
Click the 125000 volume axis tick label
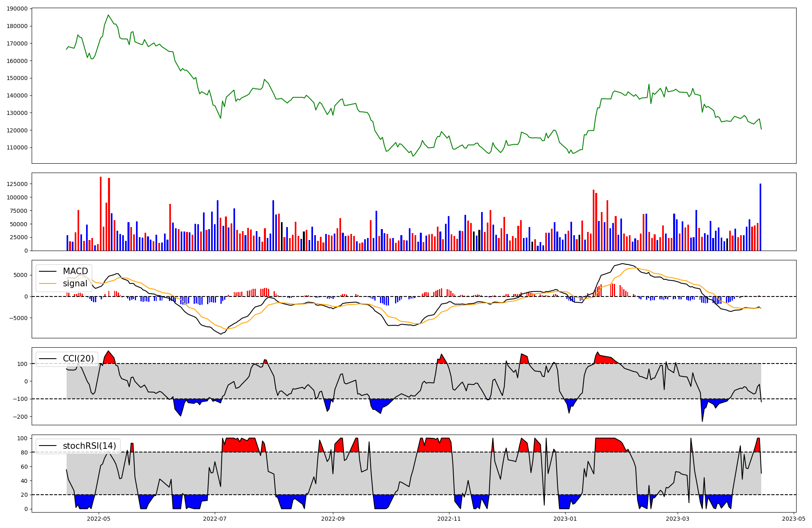pos(17,184)
